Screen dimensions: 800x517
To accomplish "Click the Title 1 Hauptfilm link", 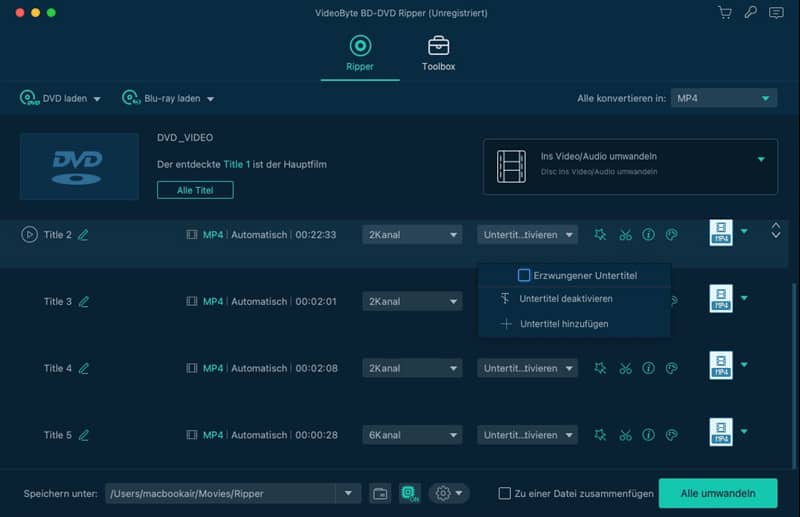I will coord(237,164).
